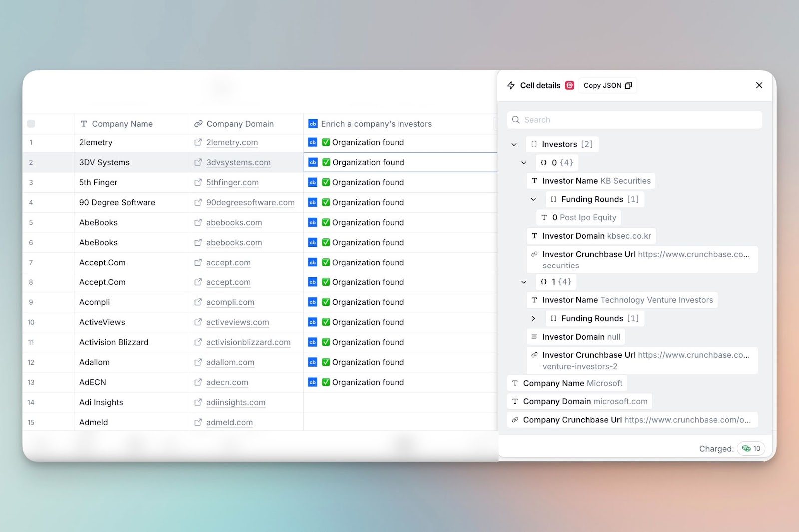Image resolution: width=799 pixels, height=532 pixels.
Task: Select row number 13
Action: (x=31, y=382)
